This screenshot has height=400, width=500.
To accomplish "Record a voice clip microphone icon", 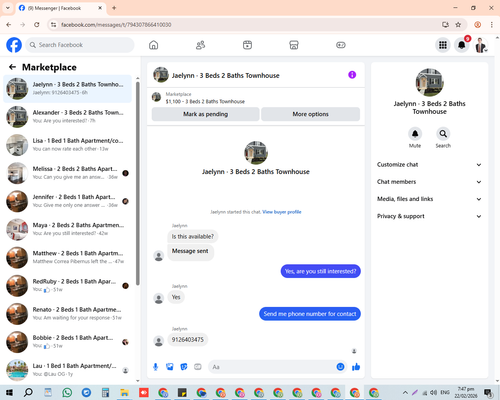I will pyautogui.click(x=155, y=367).
